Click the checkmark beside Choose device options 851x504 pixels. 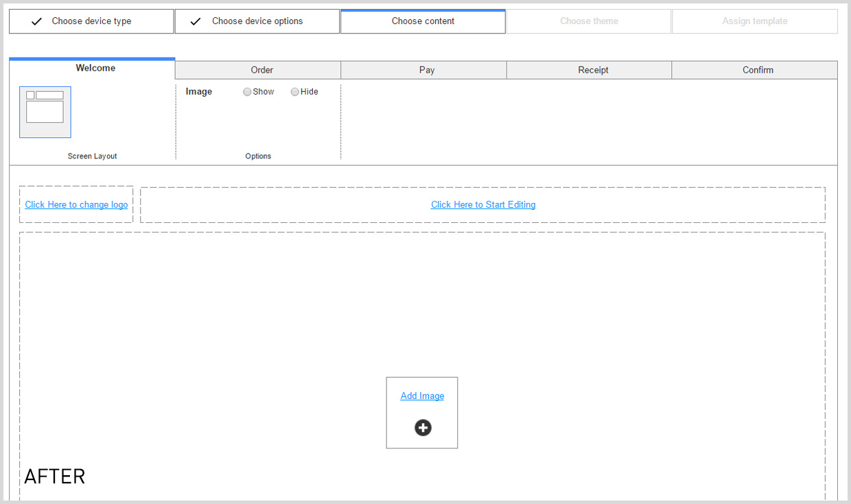pos(196,21)
